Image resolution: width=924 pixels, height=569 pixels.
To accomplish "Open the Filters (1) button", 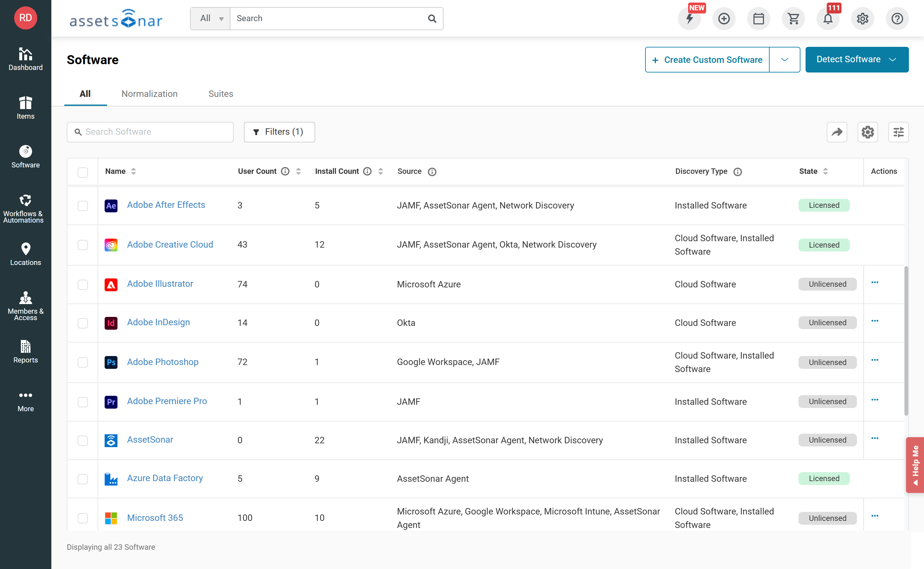I will (x=279, y=132).
